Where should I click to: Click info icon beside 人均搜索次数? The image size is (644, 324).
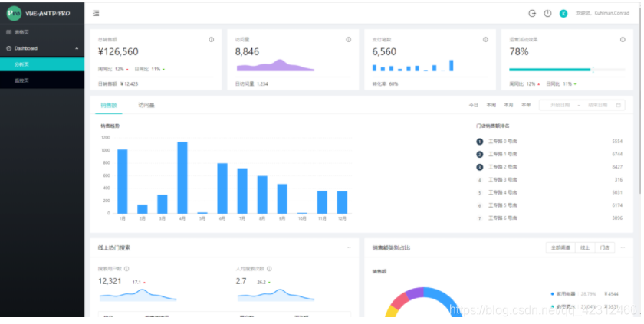(269, 269)
